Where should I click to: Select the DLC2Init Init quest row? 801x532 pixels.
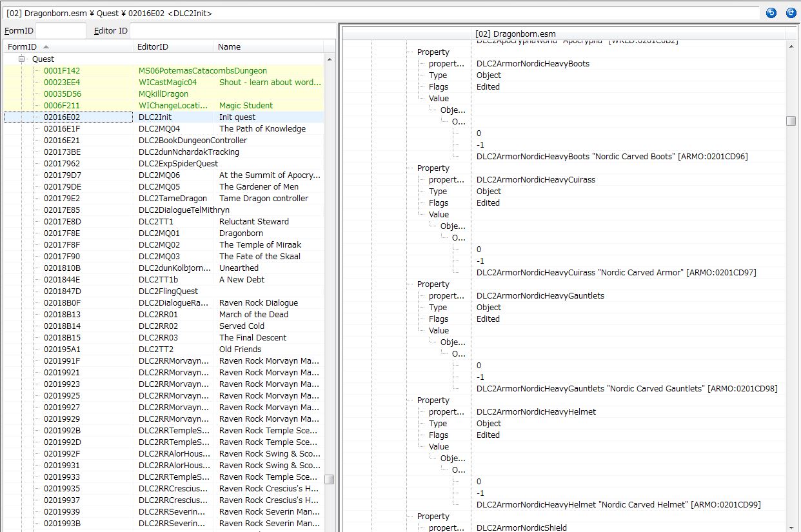click(164, 117)
